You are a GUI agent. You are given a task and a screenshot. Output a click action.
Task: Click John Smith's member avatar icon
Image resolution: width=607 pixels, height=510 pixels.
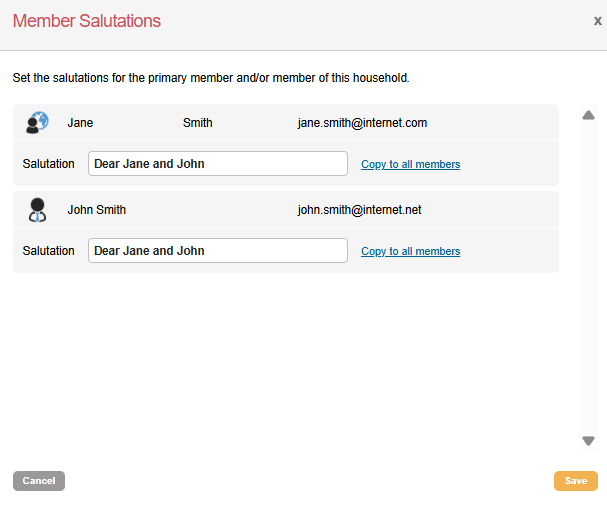tap(37, 209)
